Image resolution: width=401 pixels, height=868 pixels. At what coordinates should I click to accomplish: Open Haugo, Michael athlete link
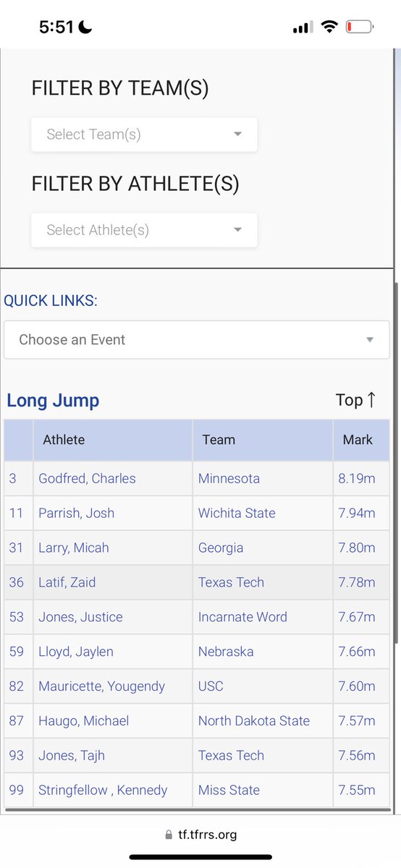pos(83,721)
